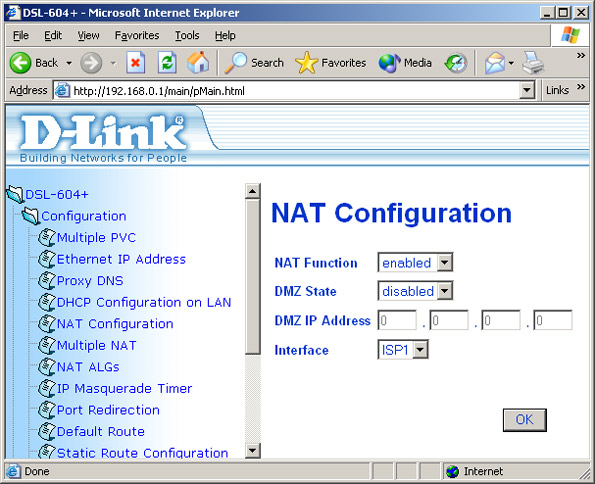This screenshot has width=595, height=484.
Task: Expand the Links bar chevron
Action: click(581, 87)
